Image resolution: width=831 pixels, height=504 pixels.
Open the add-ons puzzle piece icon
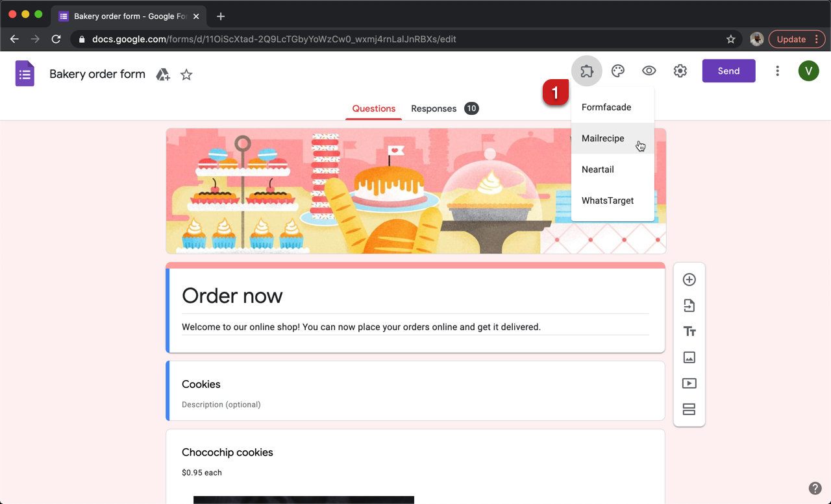(587, 71)
